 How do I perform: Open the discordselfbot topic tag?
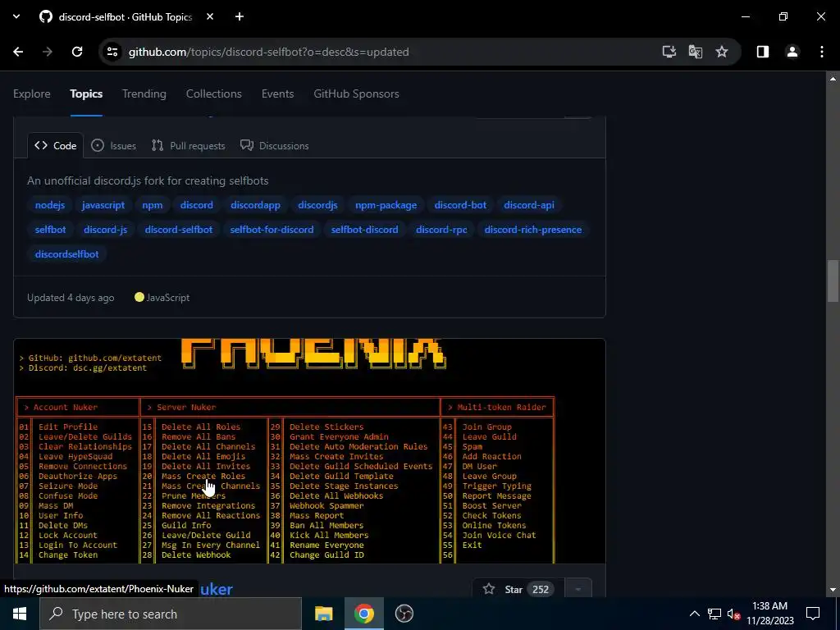[67, 254]
